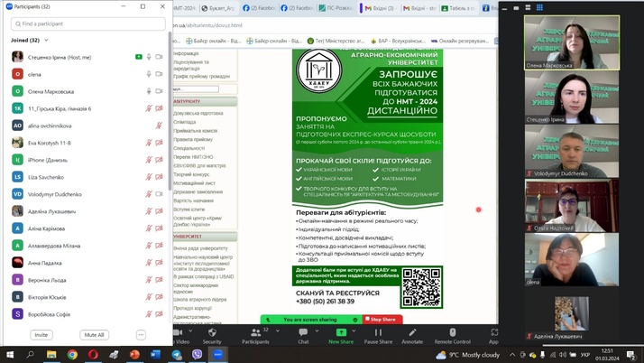Viewport: 644px width, 363px height.
Task: Open Opera browser from taskbar
Action: point(93,354)
